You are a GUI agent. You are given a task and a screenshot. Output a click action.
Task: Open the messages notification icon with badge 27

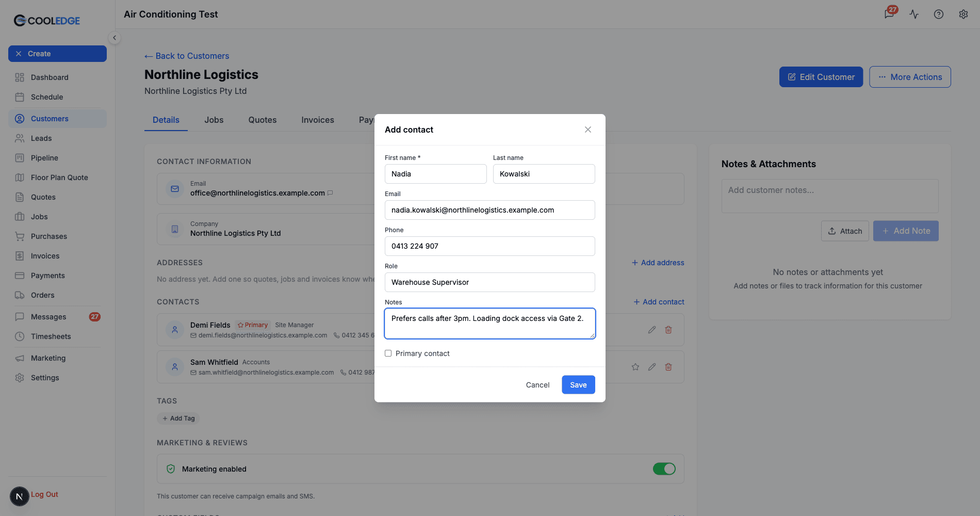890,13
